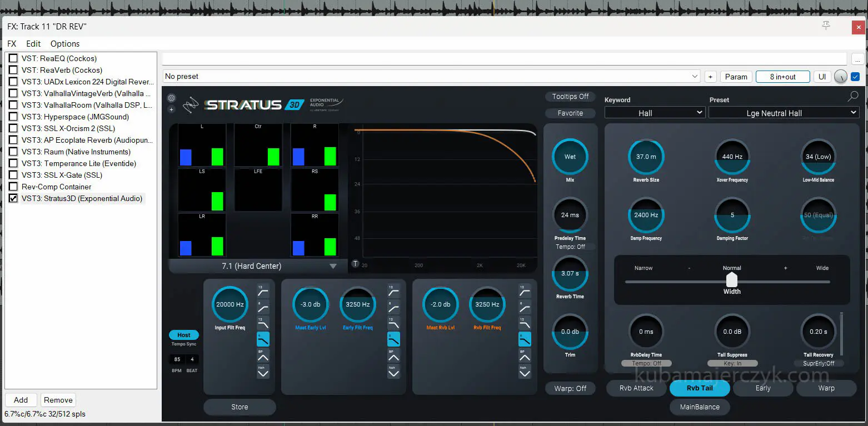The image size is (868, 426).
Task: Enable the ReaEQ (Cockos) checkbox
Action: click(13, 58)
